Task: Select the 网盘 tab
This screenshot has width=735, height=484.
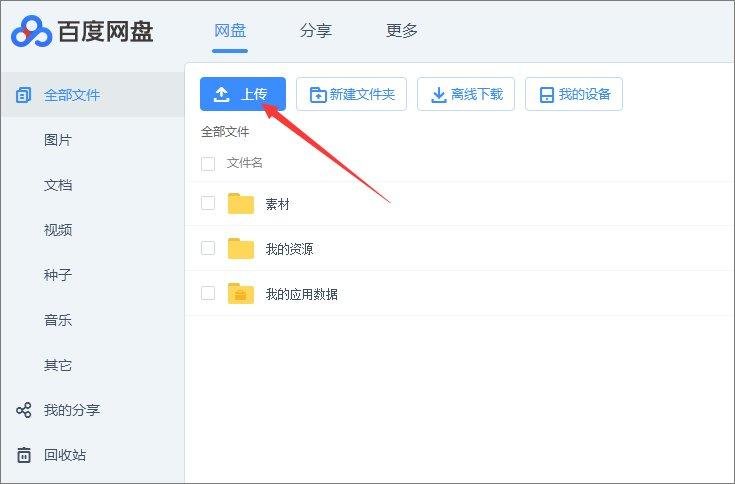Action: tap(230, 31)
